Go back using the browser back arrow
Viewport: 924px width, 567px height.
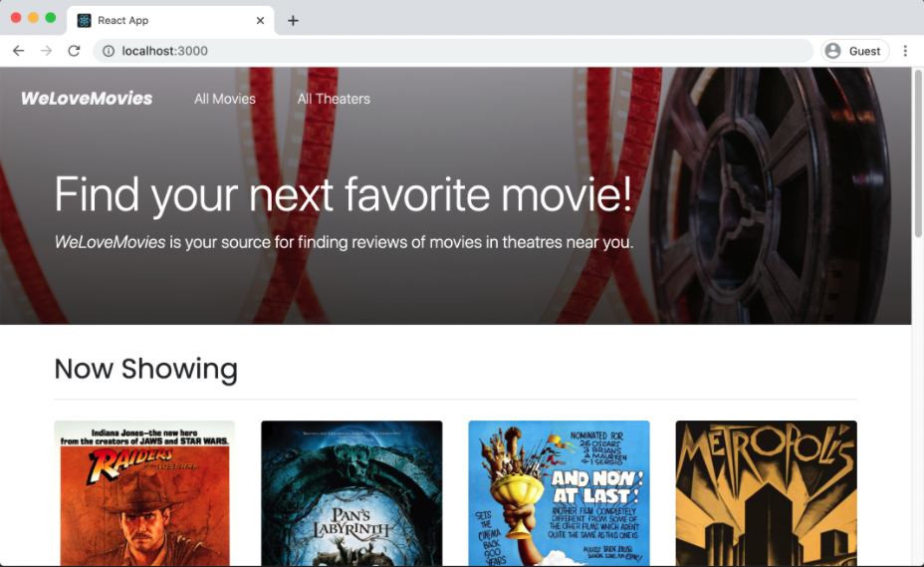tap(18, 51)
